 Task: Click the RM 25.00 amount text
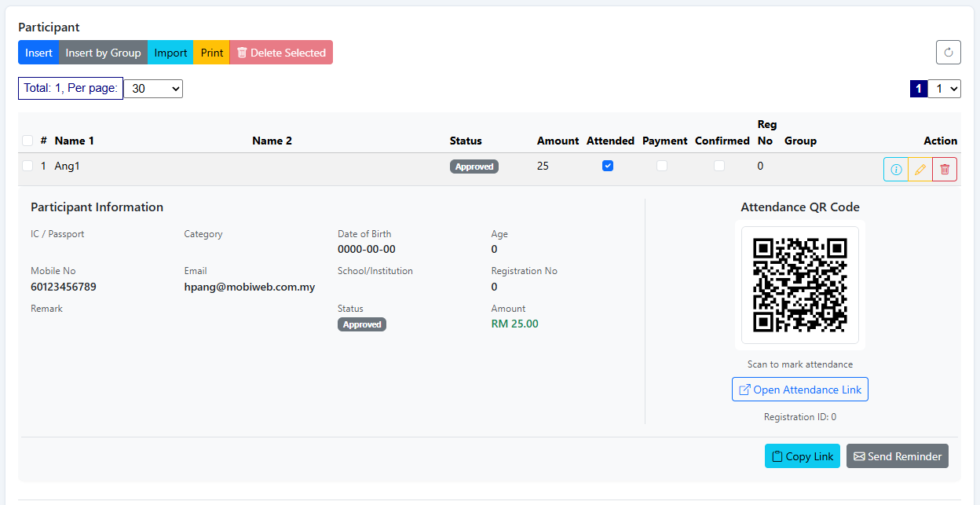(x=515, y=324)
